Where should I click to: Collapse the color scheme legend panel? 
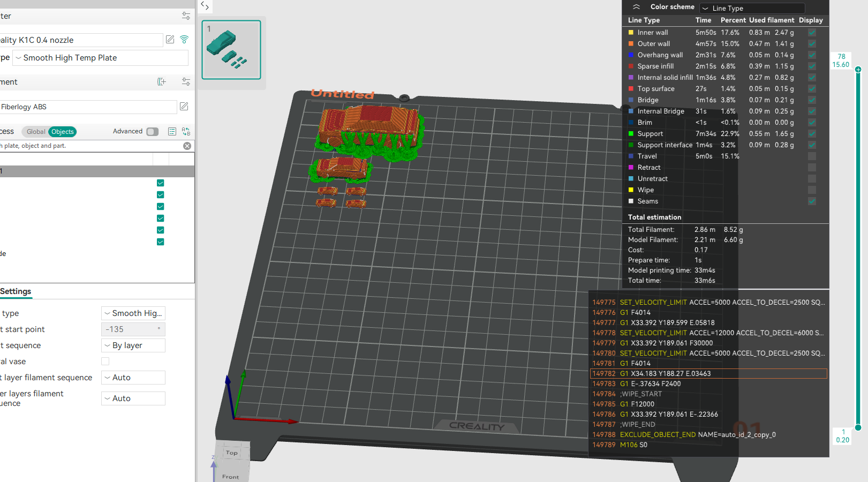[636, 7]
